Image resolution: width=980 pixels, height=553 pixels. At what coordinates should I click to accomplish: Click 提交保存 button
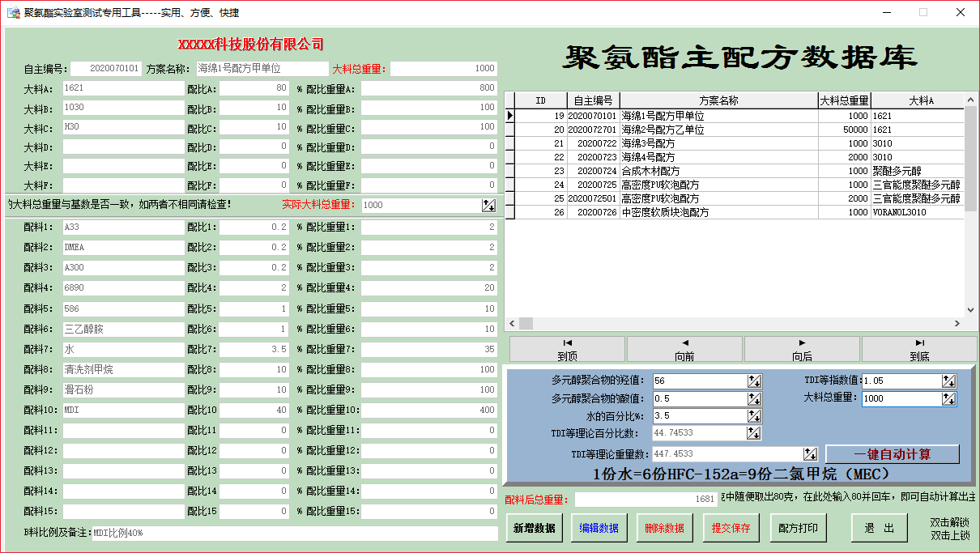731,528
